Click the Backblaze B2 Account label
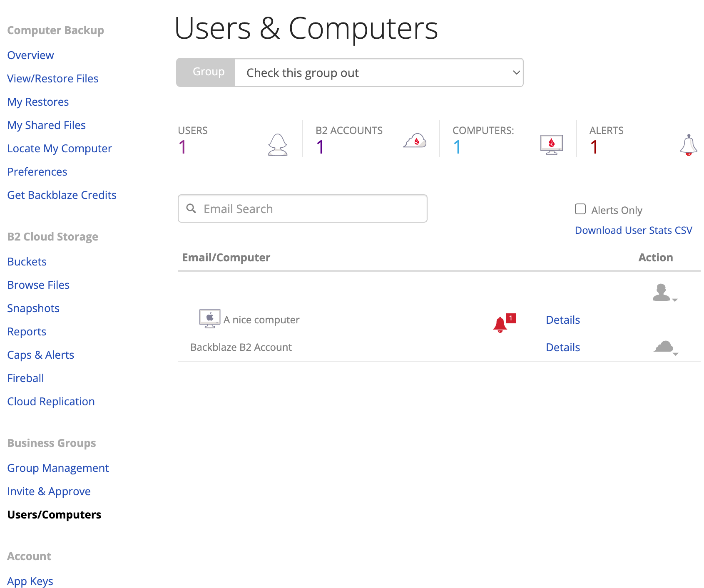The image size is (704, 588). tap(241, 347)
